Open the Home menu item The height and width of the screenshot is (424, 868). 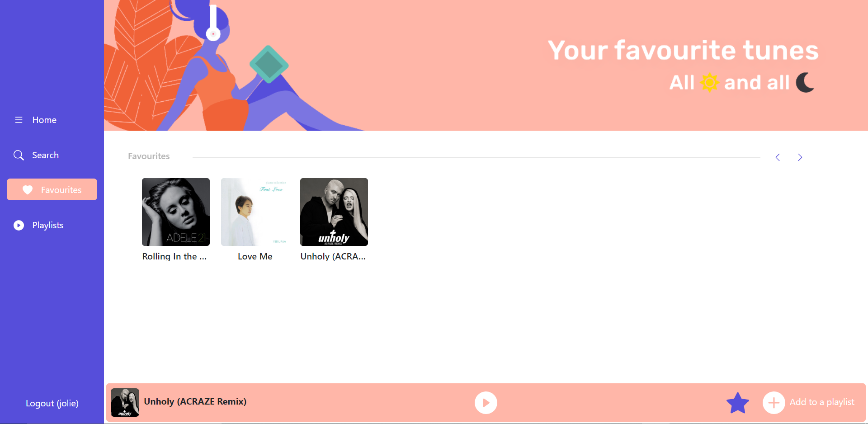44,120
